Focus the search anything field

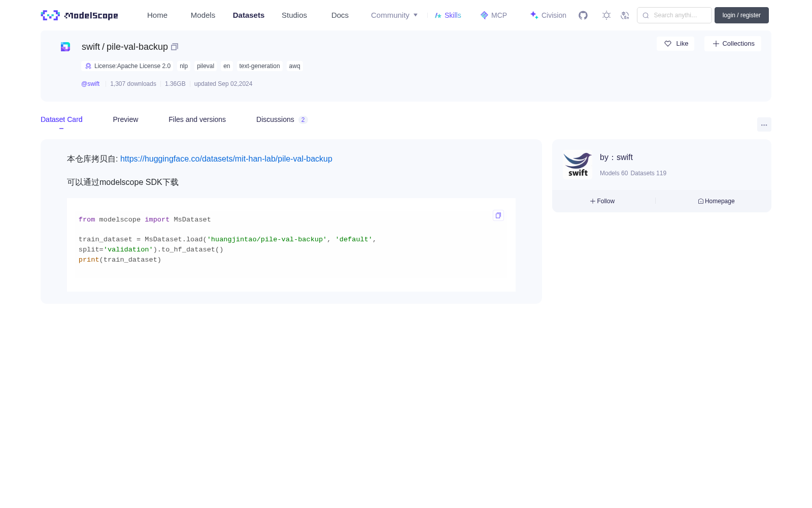coord(674,15)
